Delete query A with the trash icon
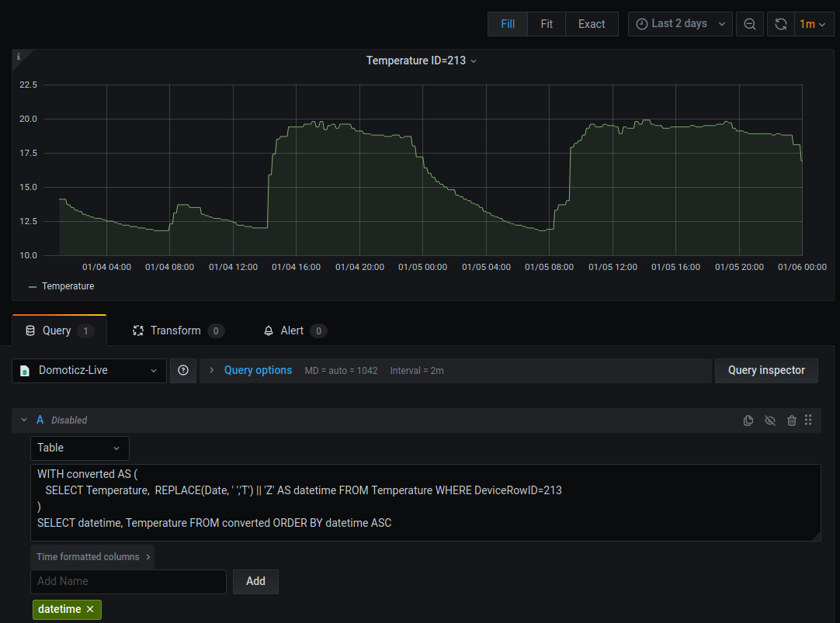Screen dimensions: 840x623 791,421
